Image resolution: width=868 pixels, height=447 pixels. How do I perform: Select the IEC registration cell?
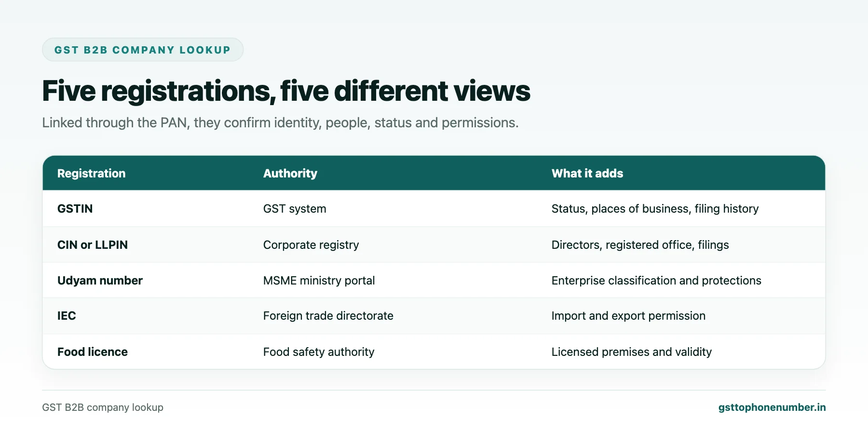tap(67, 316)
